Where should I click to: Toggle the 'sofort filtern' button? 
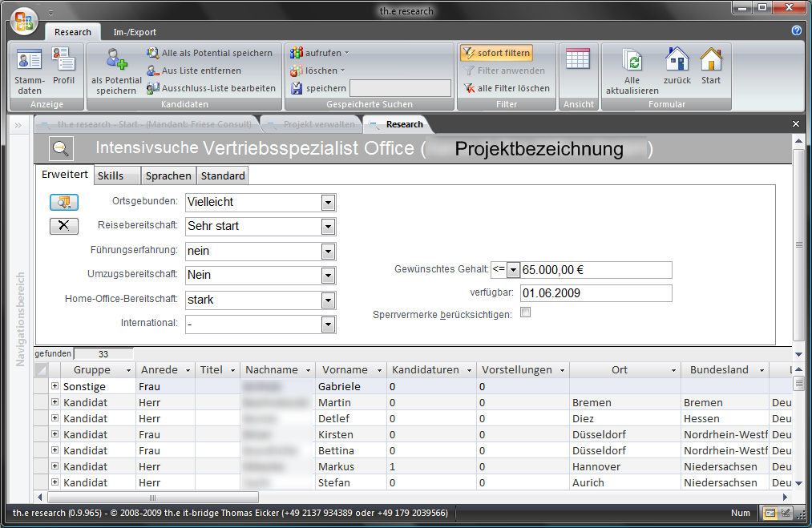click(x=496, y=53)
